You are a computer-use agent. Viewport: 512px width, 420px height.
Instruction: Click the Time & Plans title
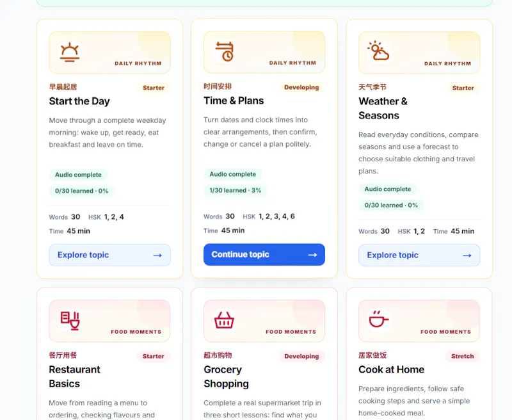tap(234, 101)
